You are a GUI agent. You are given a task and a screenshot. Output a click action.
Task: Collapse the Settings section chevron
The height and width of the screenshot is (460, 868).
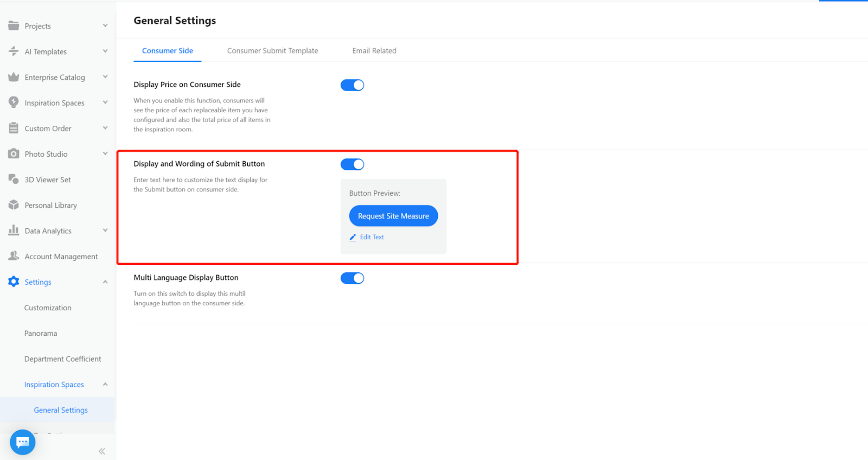(x=105, y=282)
